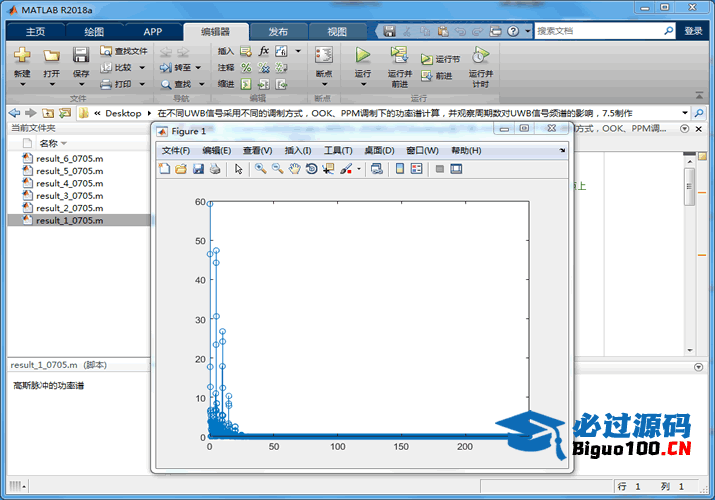Click the Show Plot Tools icon in Figure toolbar
Image resolution: width=715 pixels, height=500 pixels.
456,169
